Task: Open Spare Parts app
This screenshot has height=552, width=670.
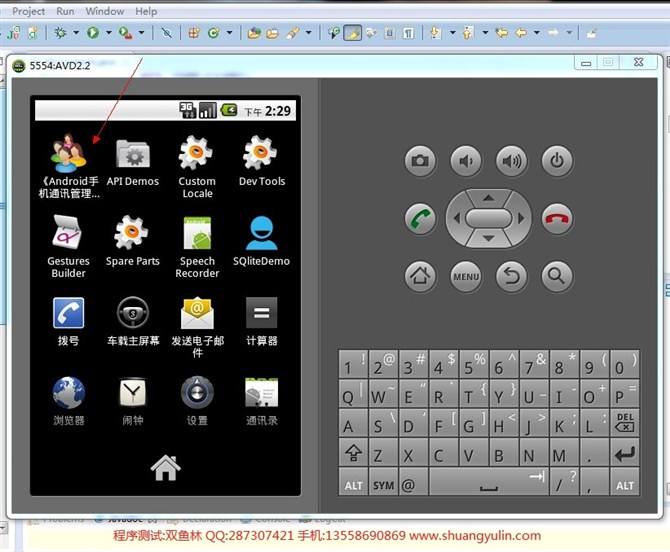Action: click(x=132, y=241)
